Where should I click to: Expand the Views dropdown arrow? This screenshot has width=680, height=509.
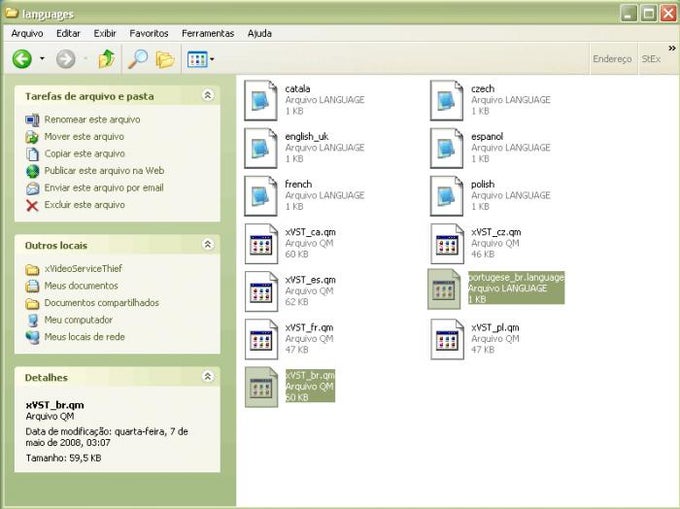[x=212, y=59]
